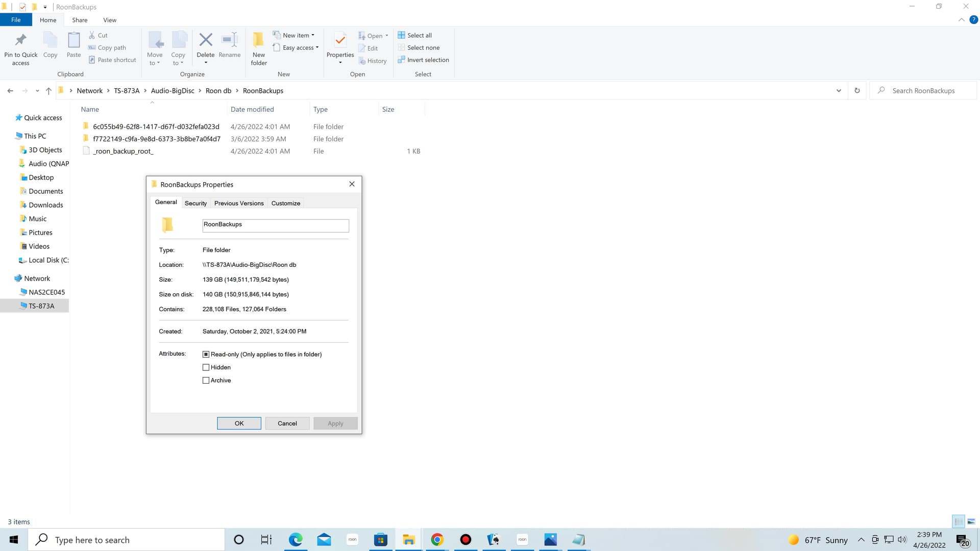Viewport: 980px width, 551px height.
Task: Refresh the current folder view
Action: click(857, 91)
